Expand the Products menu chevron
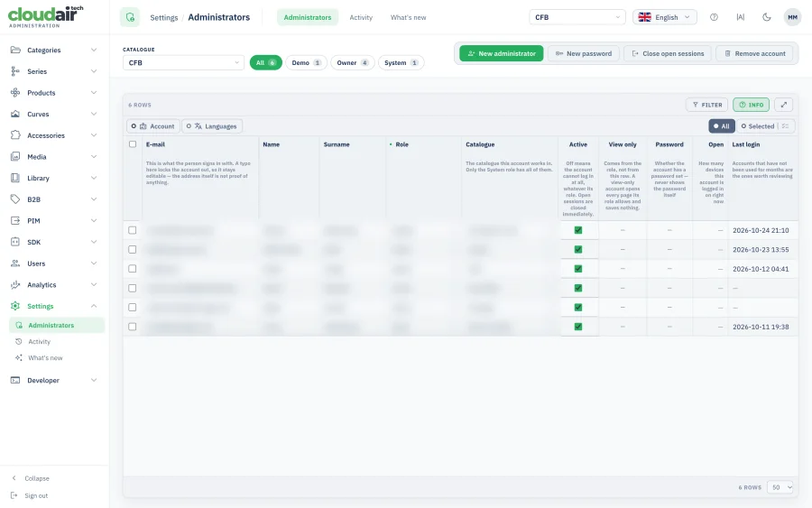This screenshot has width=812, height=508. tap(94, 93)
